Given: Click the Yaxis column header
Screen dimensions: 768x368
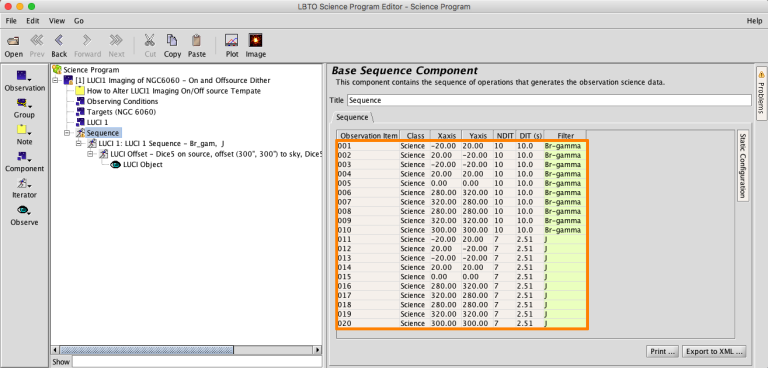Looking at the screenshot, I should click(x=478, y=135).
